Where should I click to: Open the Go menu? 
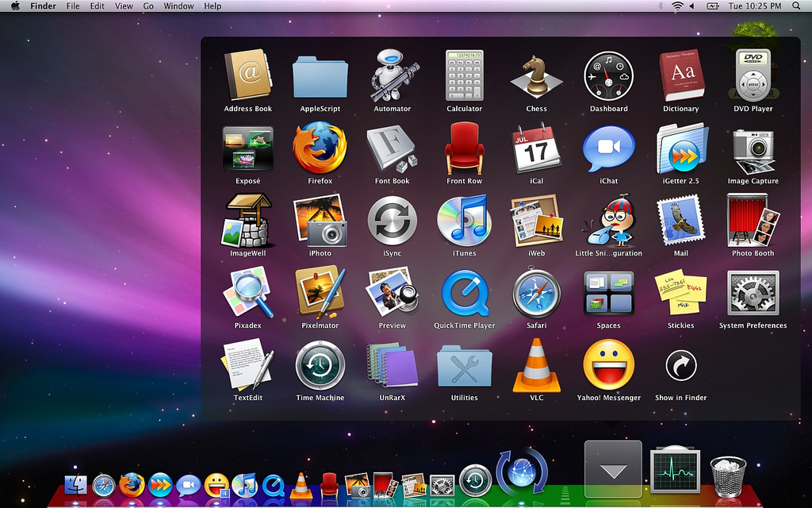[x=148, y=6]
